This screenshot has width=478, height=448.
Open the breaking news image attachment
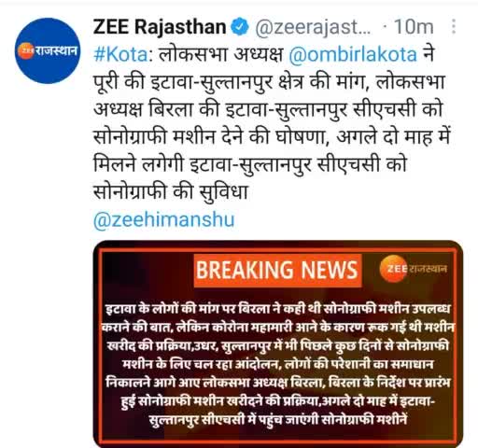(278, 344)
